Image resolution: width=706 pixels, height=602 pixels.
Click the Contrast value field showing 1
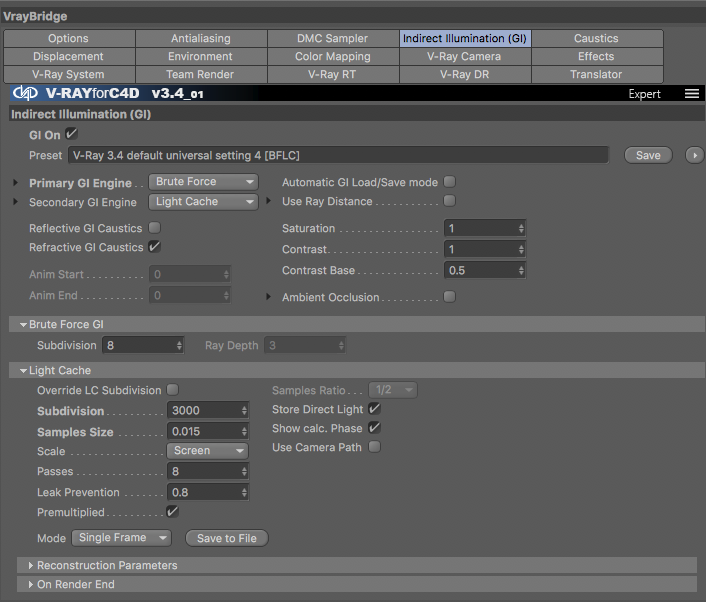[x=484, y=249]
